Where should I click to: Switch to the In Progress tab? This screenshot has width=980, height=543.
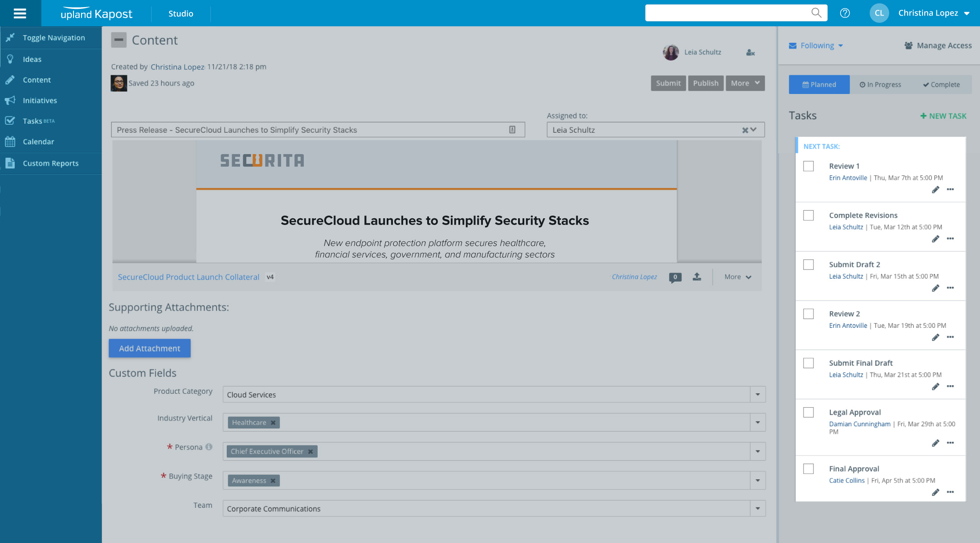click(x=880, y=85)
